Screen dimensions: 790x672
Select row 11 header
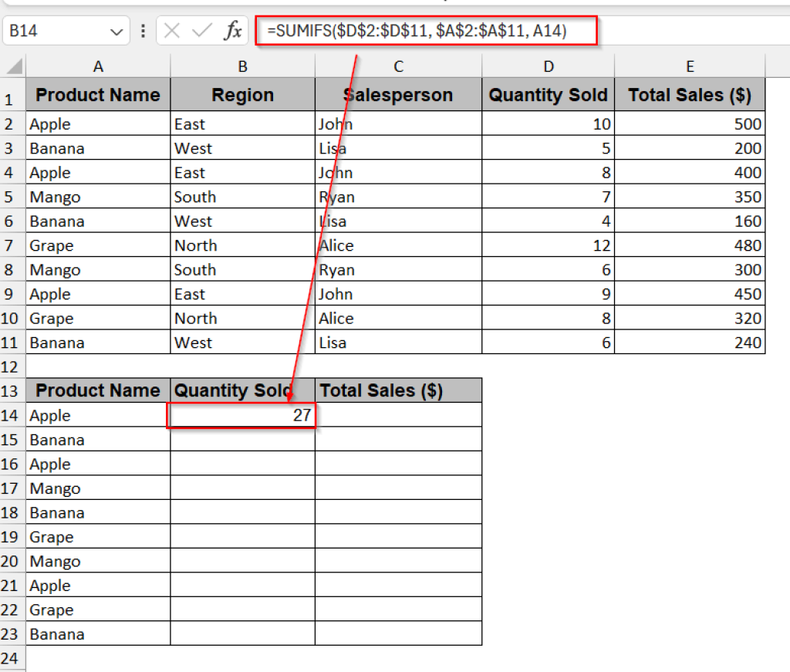[x=12, y=343]
